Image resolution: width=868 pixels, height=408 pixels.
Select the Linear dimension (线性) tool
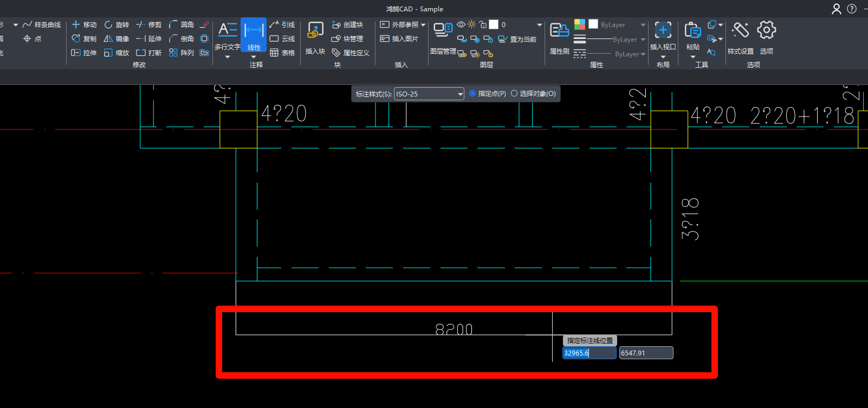pos(254,34)
